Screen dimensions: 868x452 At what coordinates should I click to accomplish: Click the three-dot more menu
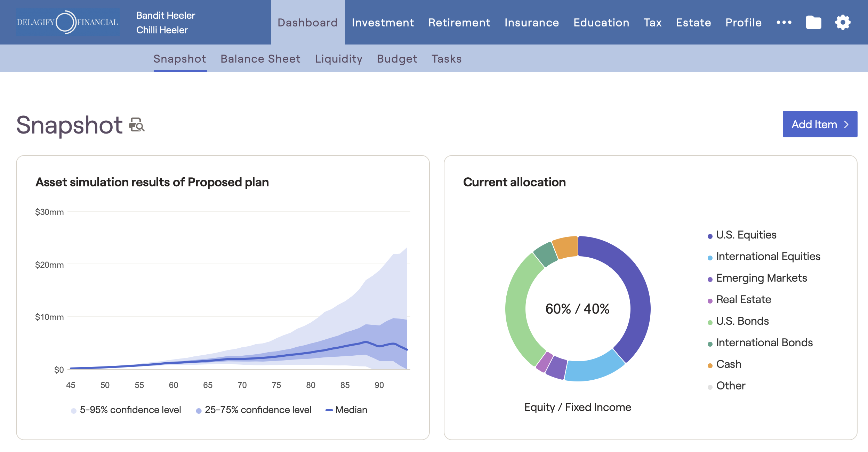click(784, 23)
